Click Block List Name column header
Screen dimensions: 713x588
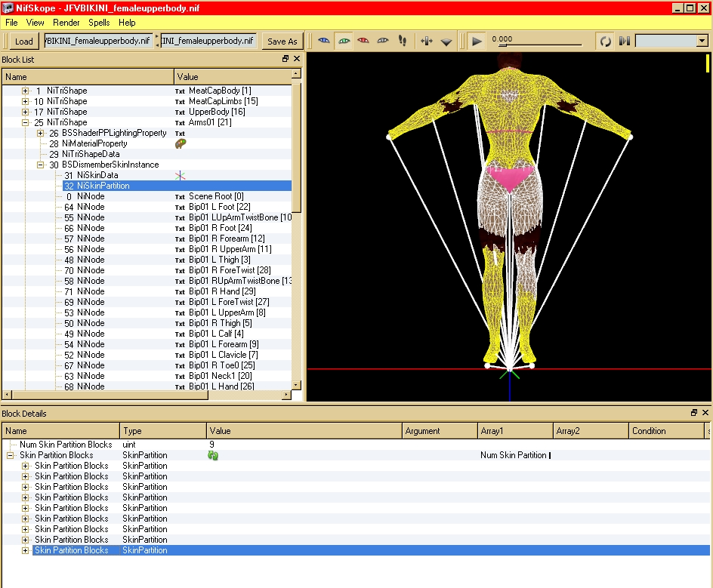click(x=88, y=77)
